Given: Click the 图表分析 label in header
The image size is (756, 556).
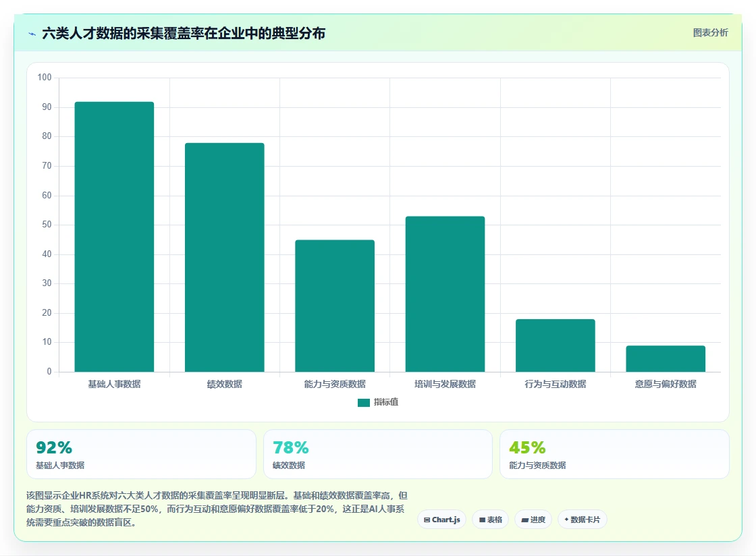Looking at the screenshot, I should [710, 33].
